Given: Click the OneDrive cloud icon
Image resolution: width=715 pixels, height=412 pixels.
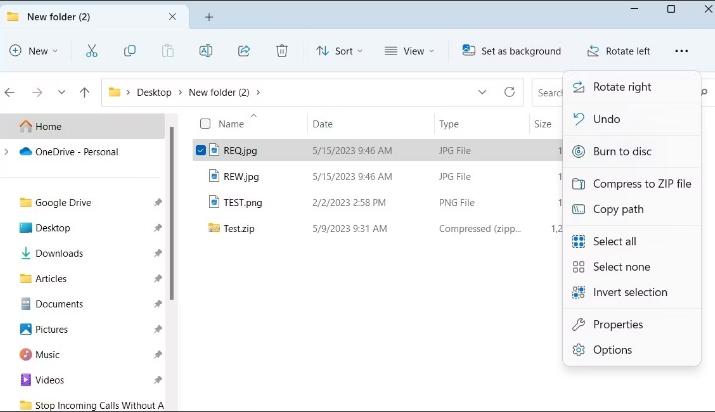Looking at the screenshot, I should coord(26,151).
